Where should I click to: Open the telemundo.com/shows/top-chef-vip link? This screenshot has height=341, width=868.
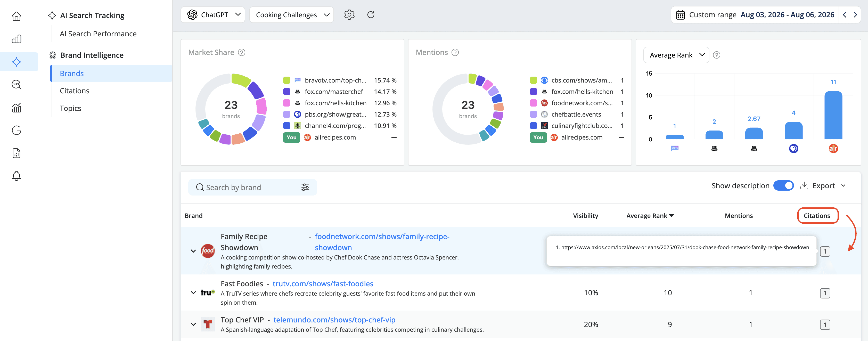click(x=334, y=320)
